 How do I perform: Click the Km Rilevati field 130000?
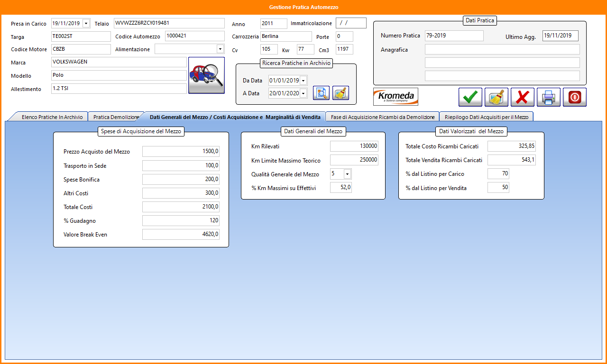pyautogui.click(x=354, y=146)
